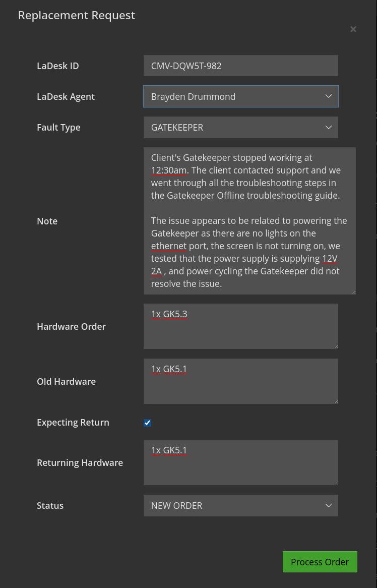The width and height of the screenshot is (377, 588).
Task: Expand the Fault Type dropdown
Action: pyautogui.click(x=240, y=127)
